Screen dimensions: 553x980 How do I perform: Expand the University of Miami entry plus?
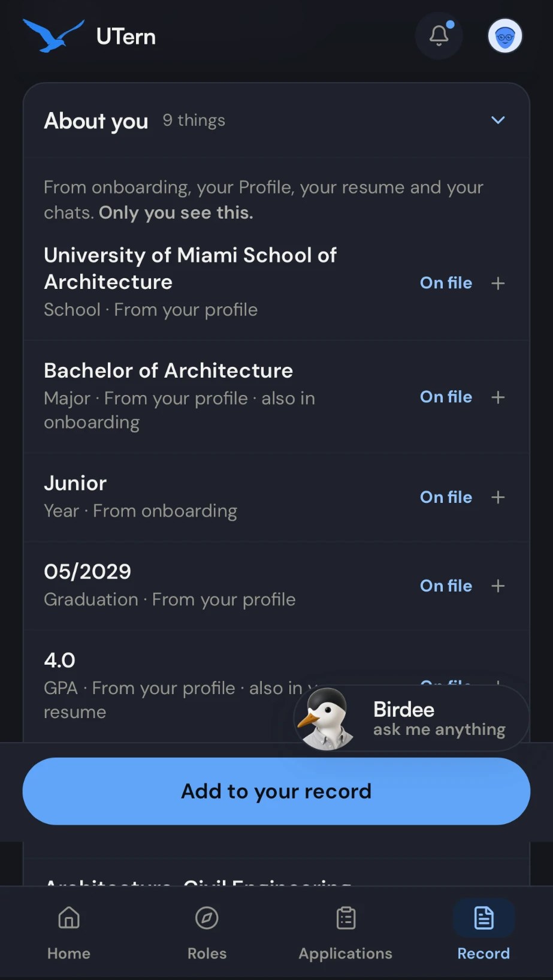point(498,283)
